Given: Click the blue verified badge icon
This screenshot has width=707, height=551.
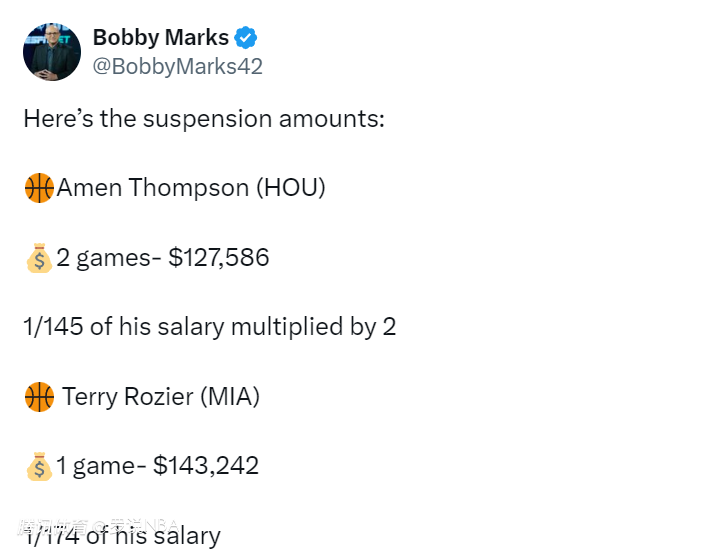Looking at the screenshot, I should coord(246,37).
